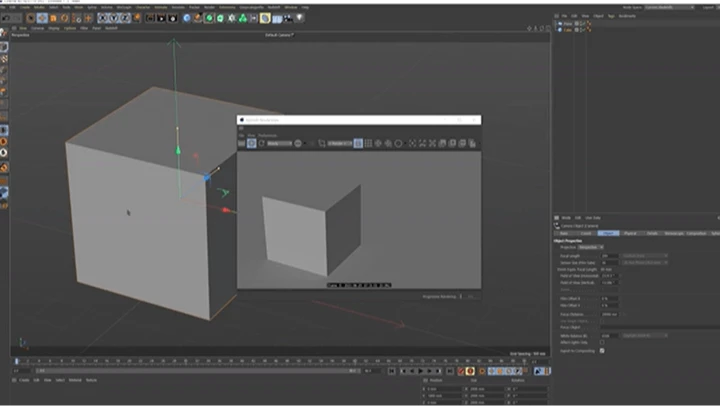The image size is (720, 406).
Task: Open the Create menu in main menu bar
Action: [25, 7]
